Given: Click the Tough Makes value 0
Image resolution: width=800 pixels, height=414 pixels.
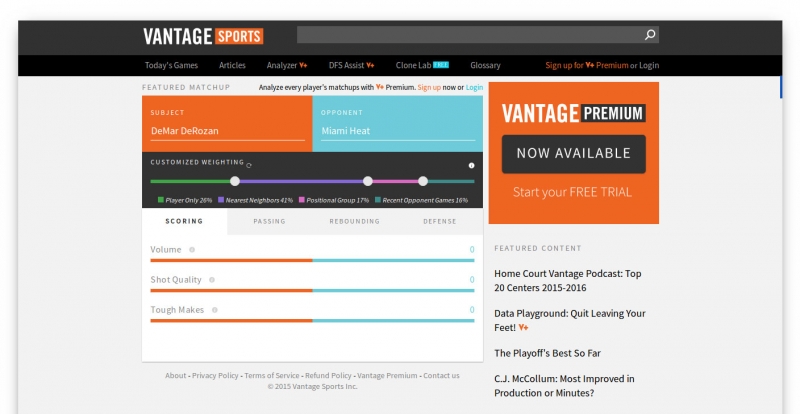Looking at the screenshot, I should 472,310.
